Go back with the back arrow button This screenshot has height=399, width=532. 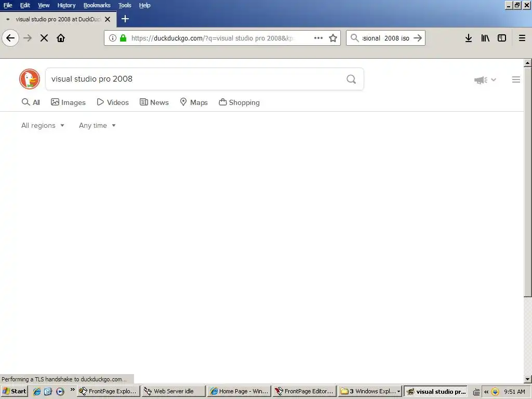click(10, 38)
